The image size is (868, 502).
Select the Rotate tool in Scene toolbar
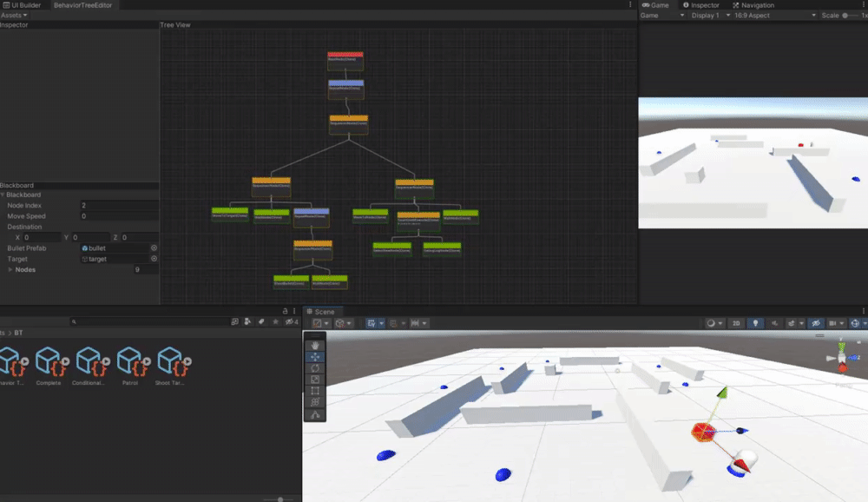tap(315, 368)
